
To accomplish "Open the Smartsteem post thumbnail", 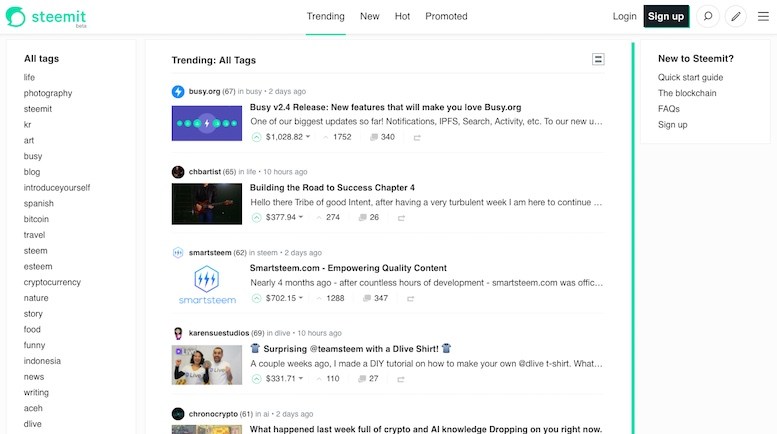I will click(207, 284).
